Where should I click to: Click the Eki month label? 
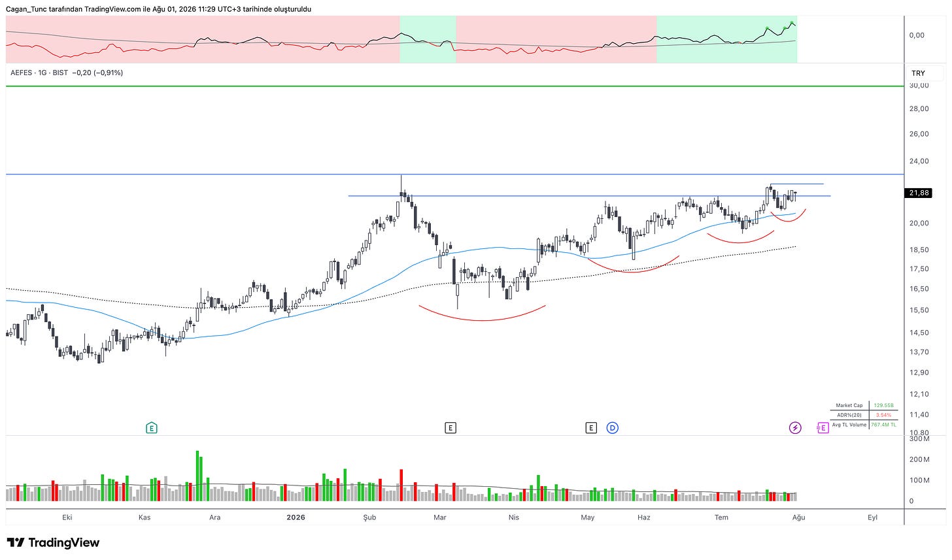67,518
